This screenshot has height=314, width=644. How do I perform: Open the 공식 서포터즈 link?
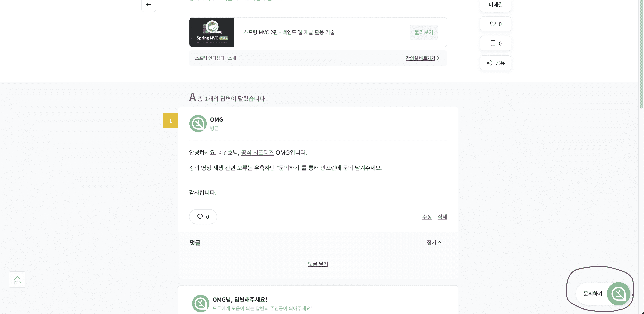click(x=257, y=153)
